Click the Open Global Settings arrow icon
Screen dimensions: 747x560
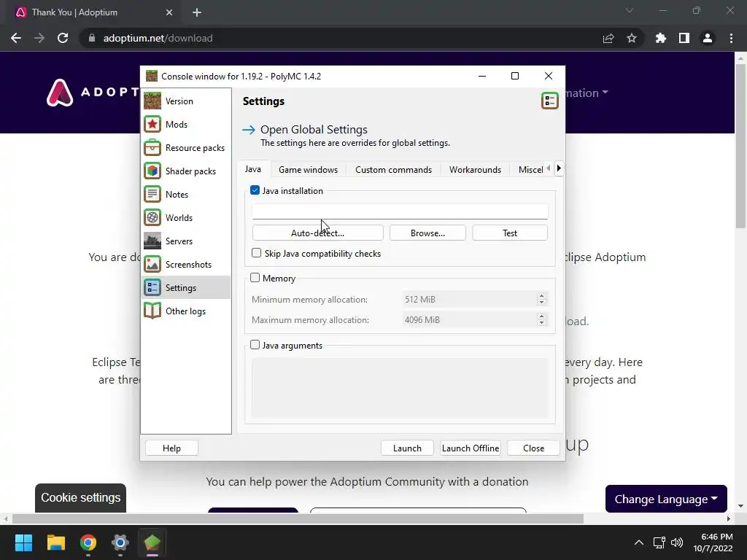tap(249, 130)
